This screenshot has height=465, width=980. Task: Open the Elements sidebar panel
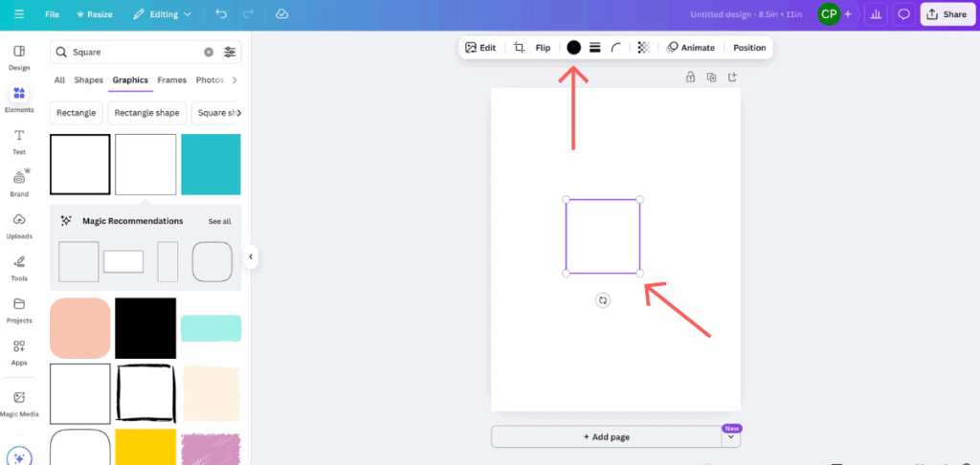click(19, 100)
